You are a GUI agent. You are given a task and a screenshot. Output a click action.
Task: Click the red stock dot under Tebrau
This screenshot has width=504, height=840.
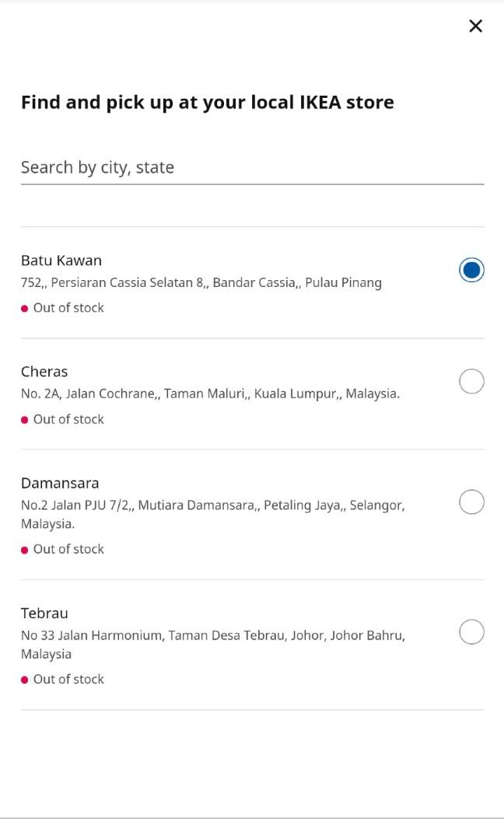pyautogui.click(x=25, y=680)
